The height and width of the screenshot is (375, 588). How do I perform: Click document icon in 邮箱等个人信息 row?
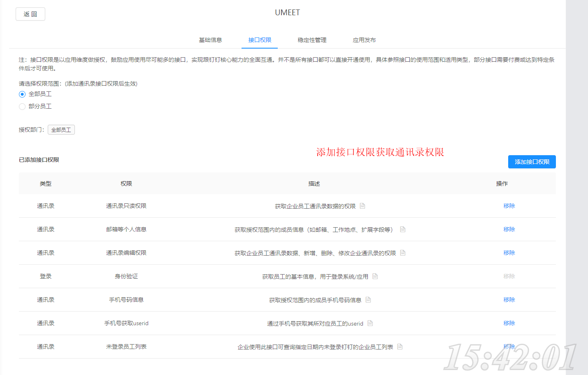(403, 229)
